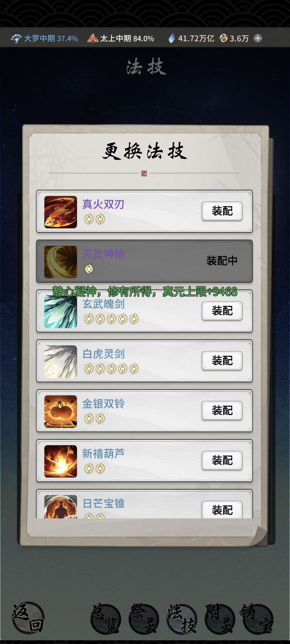The image size is (290, 644).
Task: Equip 白虎灵剑 with its 装配 button
Action: 222,361
